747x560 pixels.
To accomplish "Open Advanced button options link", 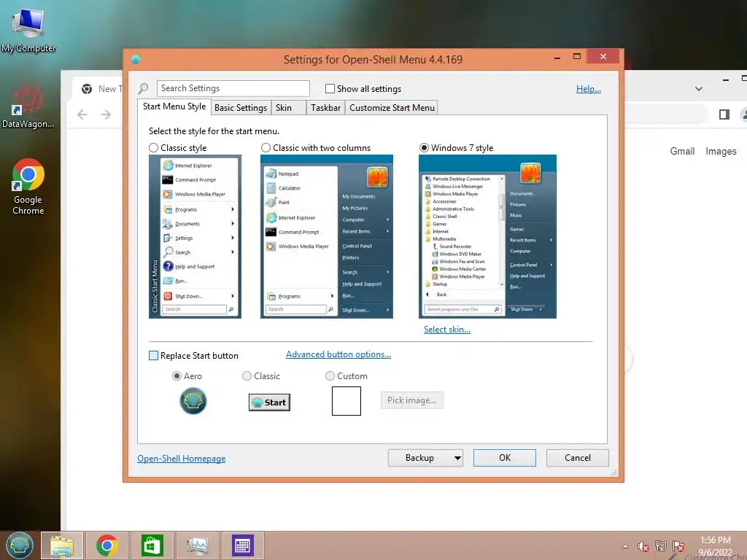I will [x=338, y=354].
